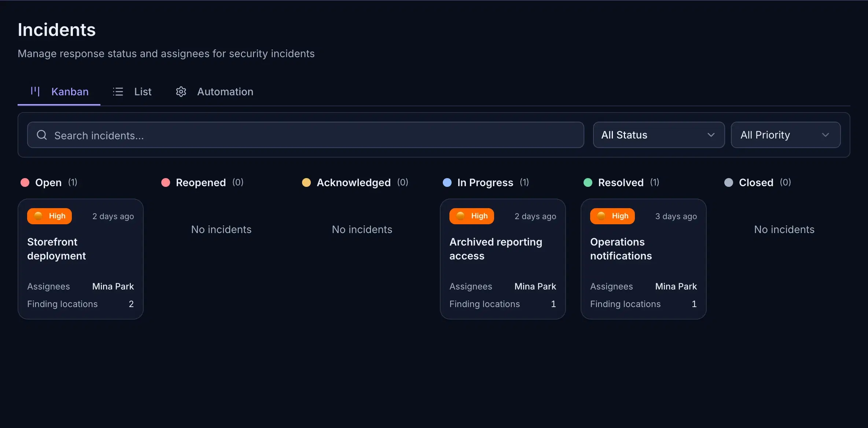
Task: Click the green Resolved status dot
Action: click(x=588, y=182)
